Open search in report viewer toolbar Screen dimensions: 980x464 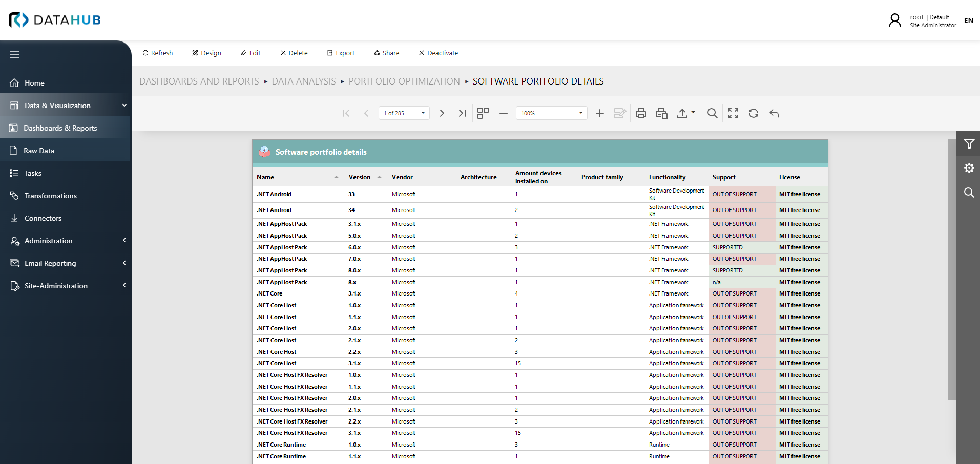712,113
